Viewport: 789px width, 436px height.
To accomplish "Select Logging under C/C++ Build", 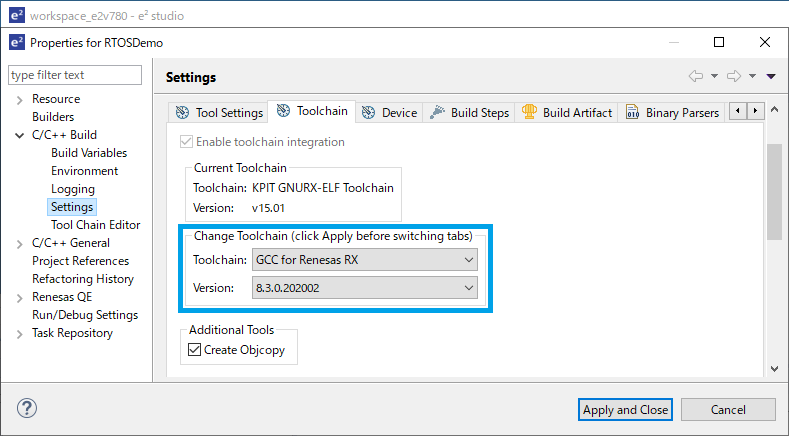I will pos(73,189).
